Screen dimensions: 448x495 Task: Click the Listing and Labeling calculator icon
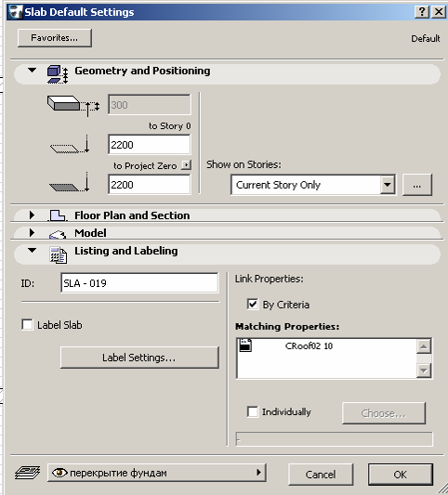59,254
